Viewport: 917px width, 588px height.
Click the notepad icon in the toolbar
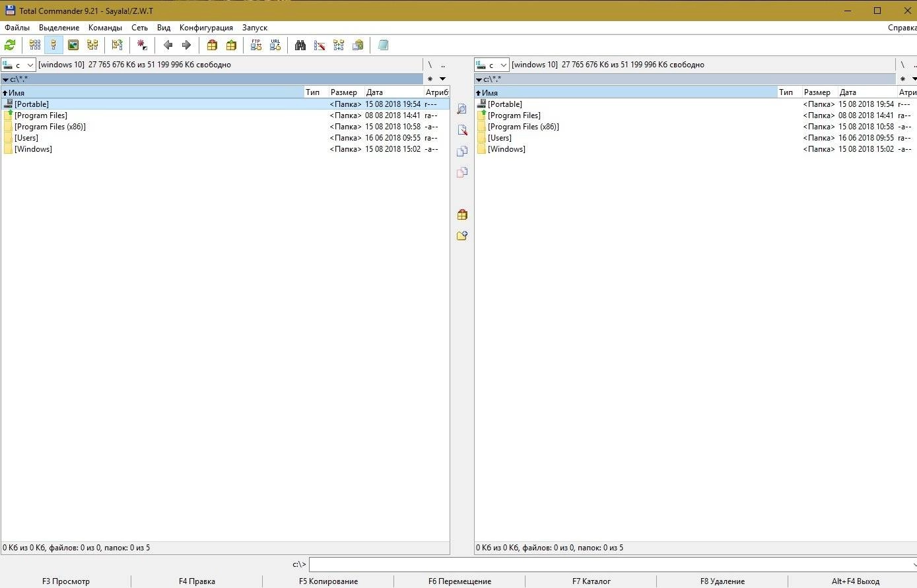click(x=383, y=45)
